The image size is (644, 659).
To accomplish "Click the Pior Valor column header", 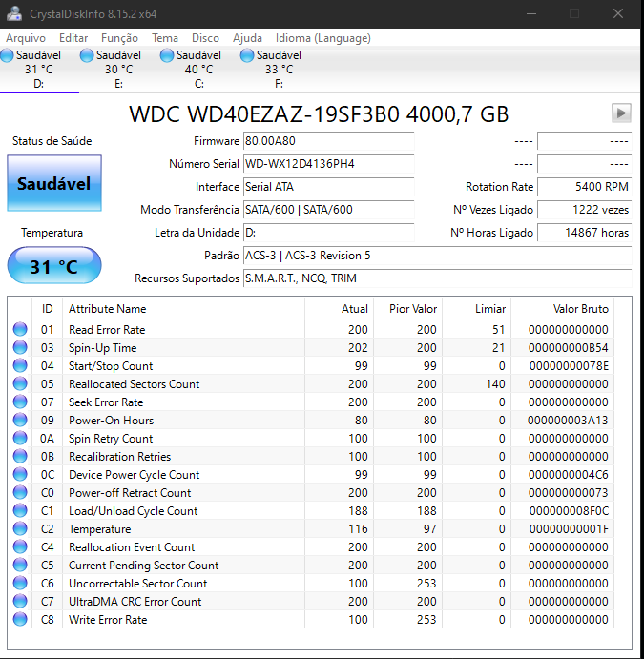I will coord(407,309).
